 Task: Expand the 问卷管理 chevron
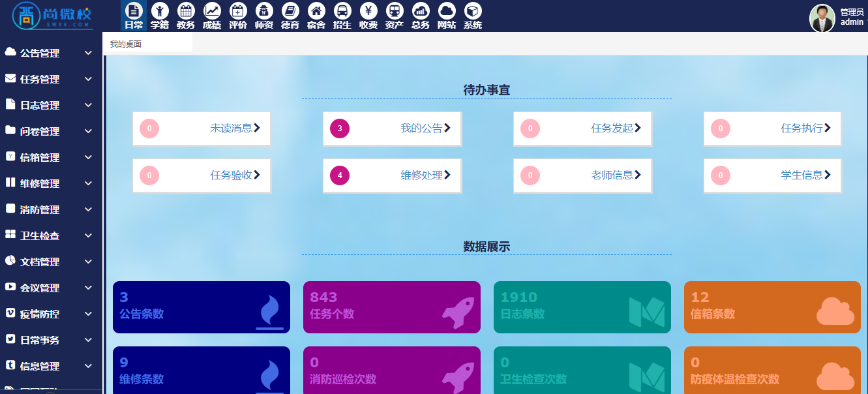[x=89, y=131]
